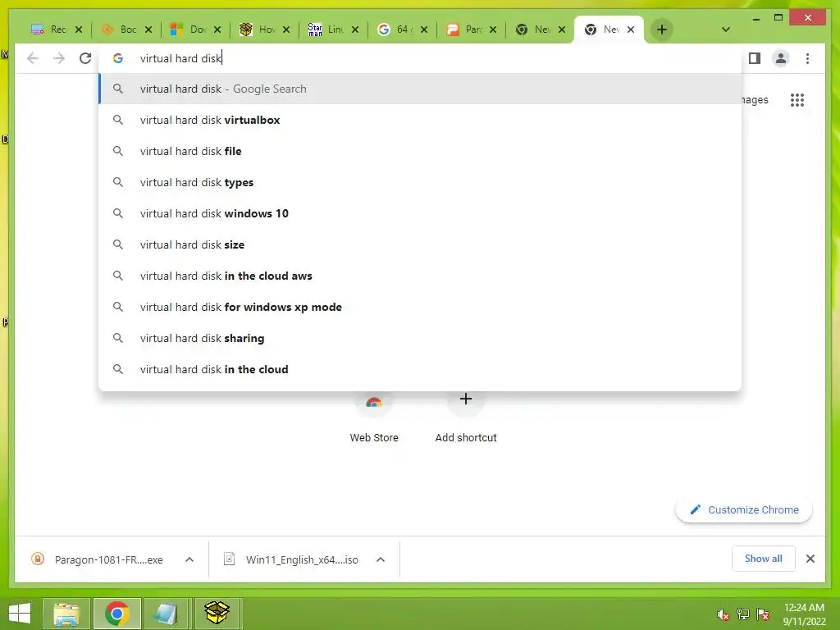
Task: Go back with the back arrow
Action: point(33,58)
